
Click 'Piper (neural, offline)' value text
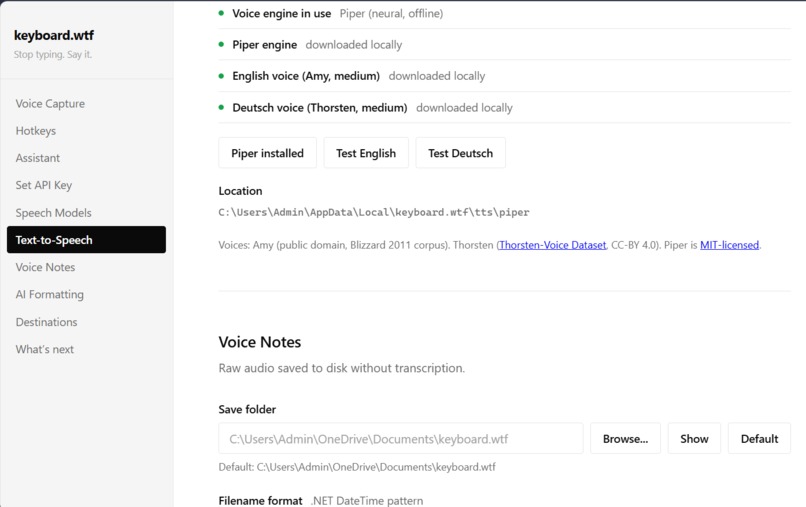point(391,13)
